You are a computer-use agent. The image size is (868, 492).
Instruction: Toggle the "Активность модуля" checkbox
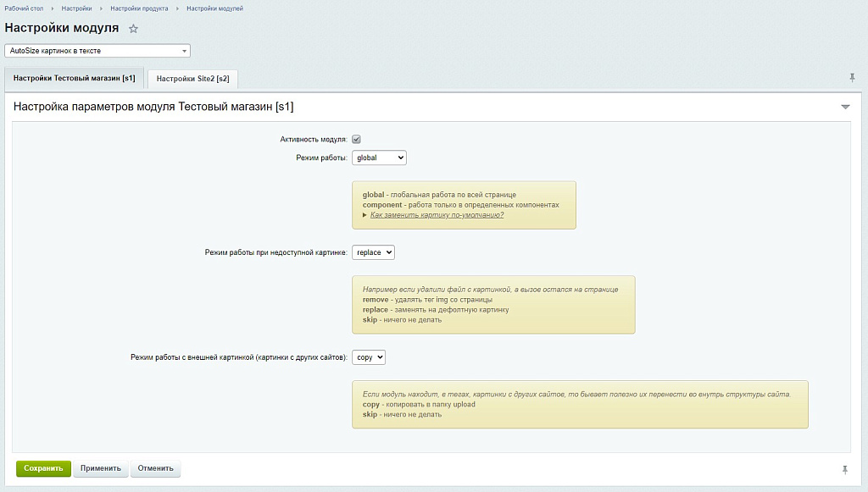coord(357,140)
